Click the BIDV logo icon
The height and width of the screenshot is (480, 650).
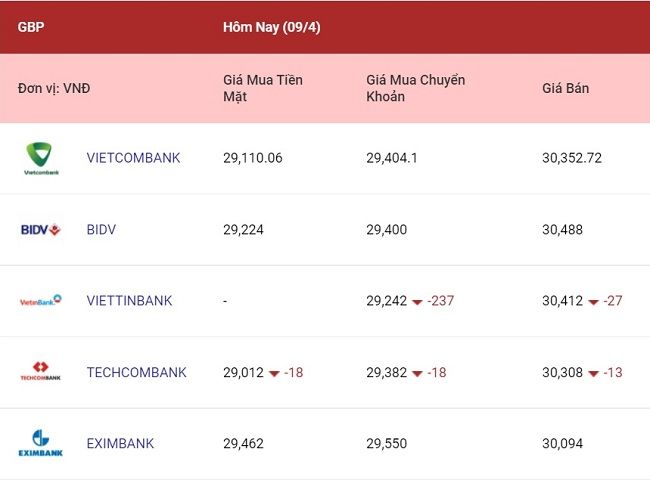[41, 229]
